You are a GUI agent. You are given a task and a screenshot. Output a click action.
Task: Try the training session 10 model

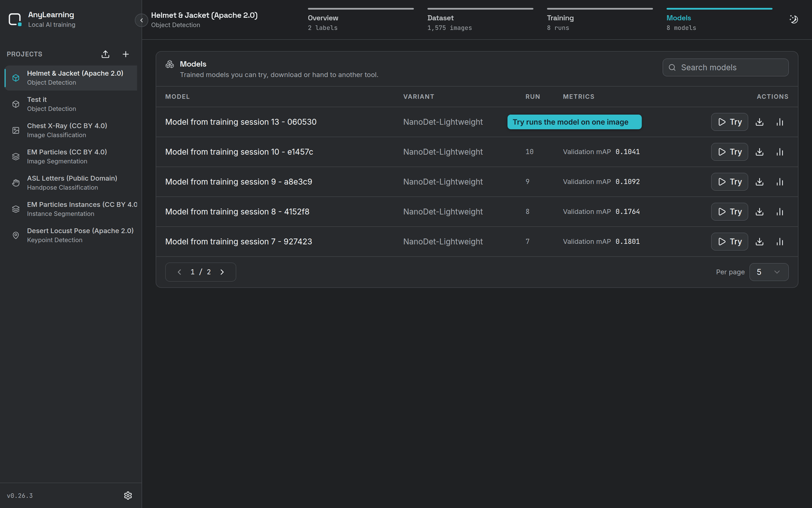(x=729, y=152)
